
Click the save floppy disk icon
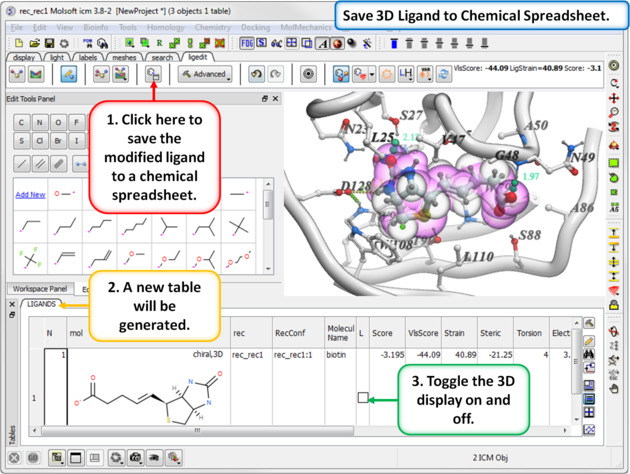coord(49,44)
